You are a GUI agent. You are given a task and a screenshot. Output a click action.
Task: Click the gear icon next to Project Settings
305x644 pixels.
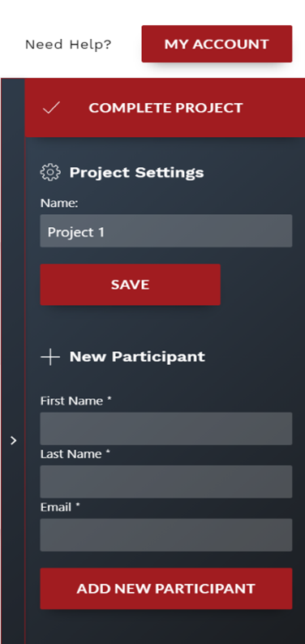coord(50,172)
